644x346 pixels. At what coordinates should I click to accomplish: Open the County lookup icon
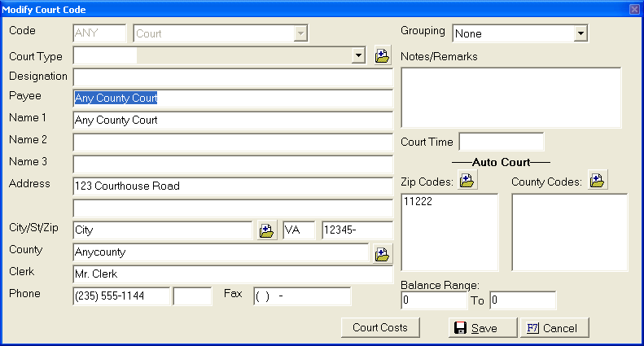[382, 253]
